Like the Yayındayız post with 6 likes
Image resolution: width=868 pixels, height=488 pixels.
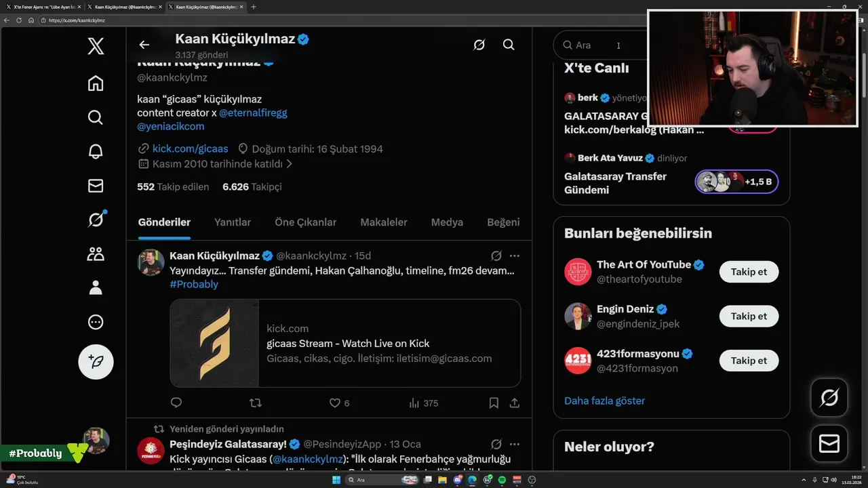pyautogui.click(x=339, y=403)
